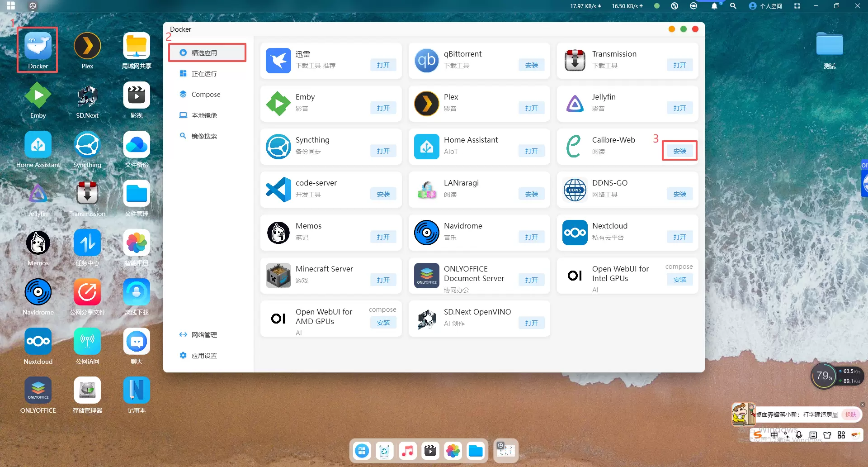Open the photos app in the dock
This screenshot has height=467, width=868.
pyautogui.click(x=453, y=451)
